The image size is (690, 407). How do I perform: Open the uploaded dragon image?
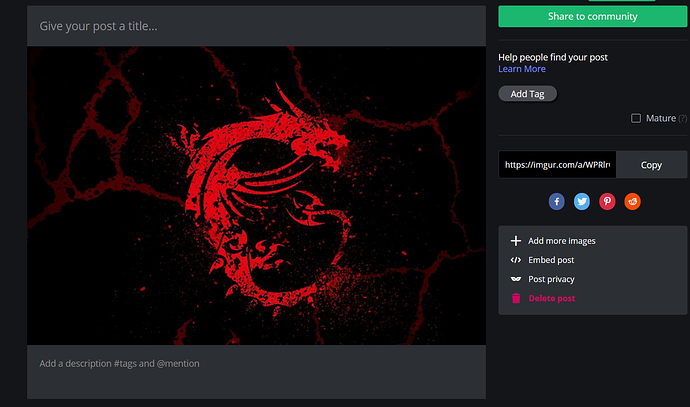[x=256, y=195]
